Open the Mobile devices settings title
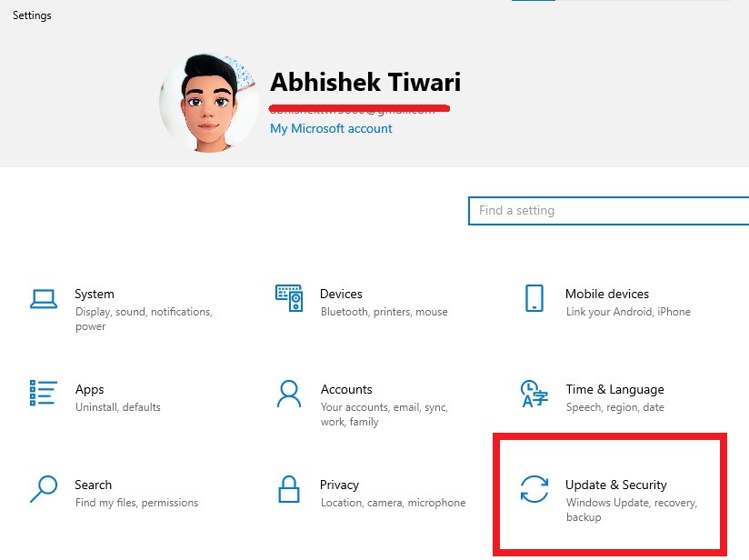749x560 pixels. (607, 294)
